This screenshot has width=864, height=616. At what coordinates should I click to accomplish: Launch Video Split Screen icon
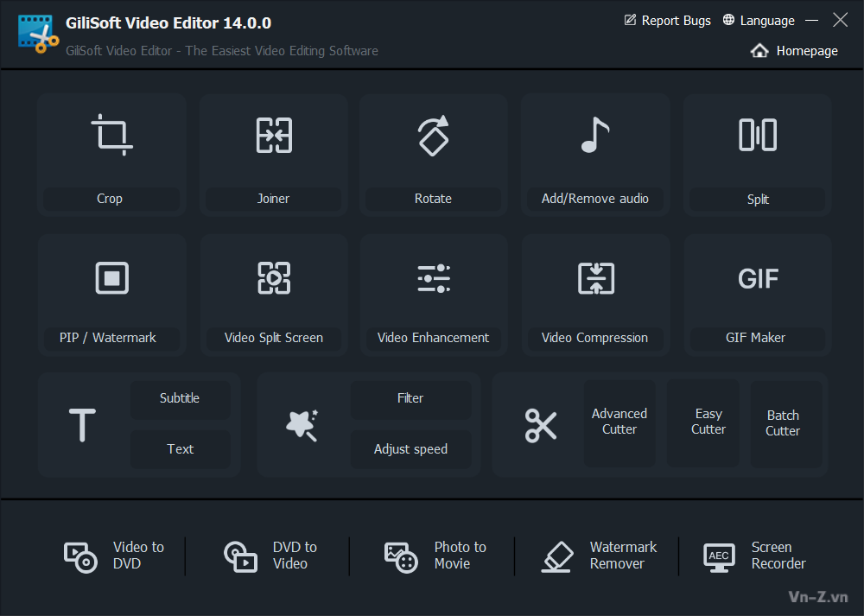274,278
